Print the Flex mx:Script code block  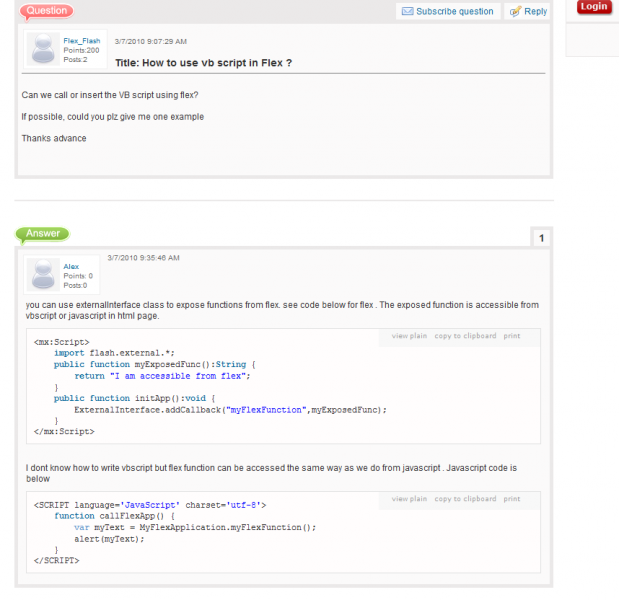click(x=511, y=336)
